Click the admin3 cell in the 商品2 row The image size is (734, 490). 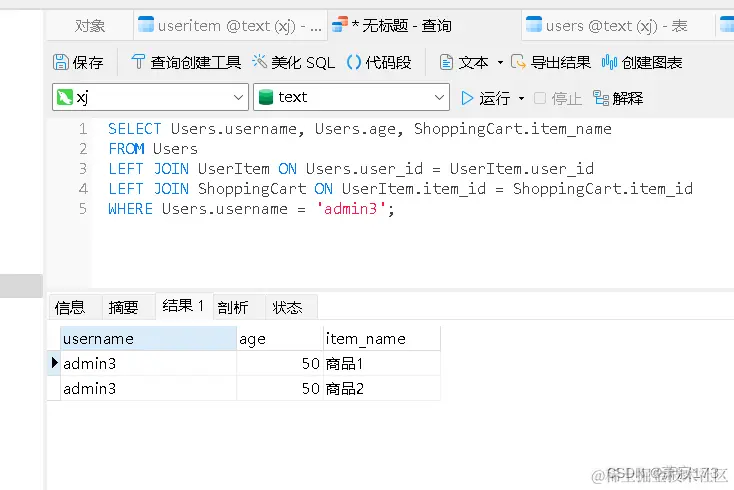[x=148, y=388]
